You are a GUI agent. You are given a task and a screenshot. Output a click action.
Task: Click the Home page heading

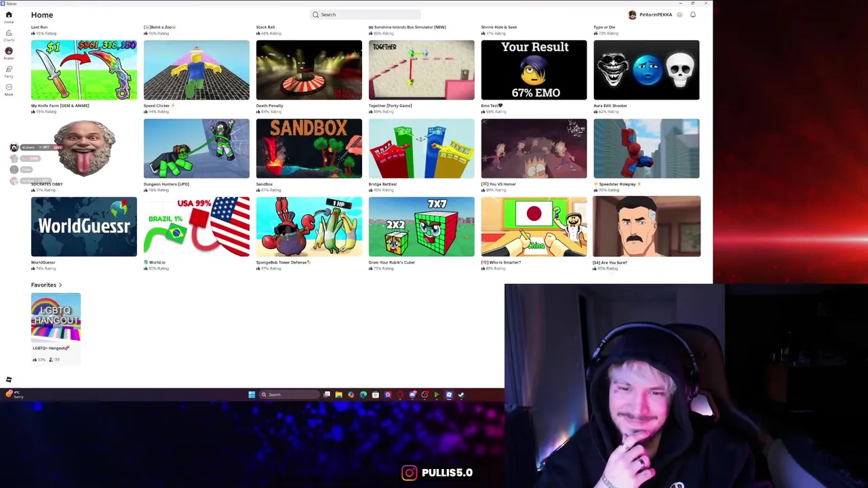coord(42,15)
